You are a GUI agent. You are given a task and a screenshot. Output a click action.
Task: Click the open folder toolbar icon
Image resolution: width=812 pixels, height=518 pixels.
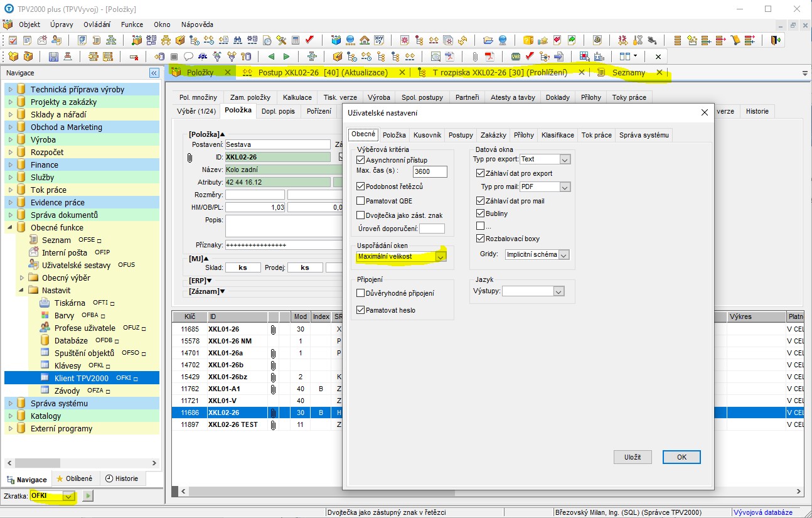(x=488, y=40)
